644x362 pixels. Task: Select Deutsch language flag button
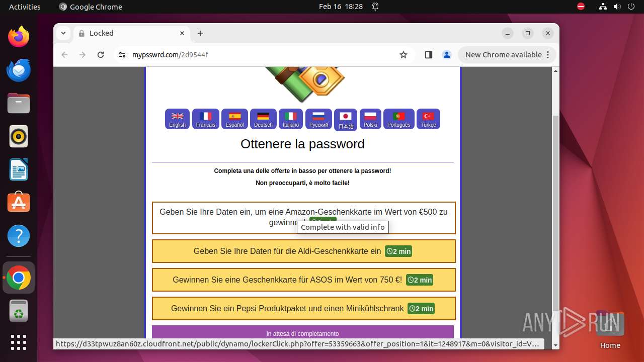(x=263, y=119)
